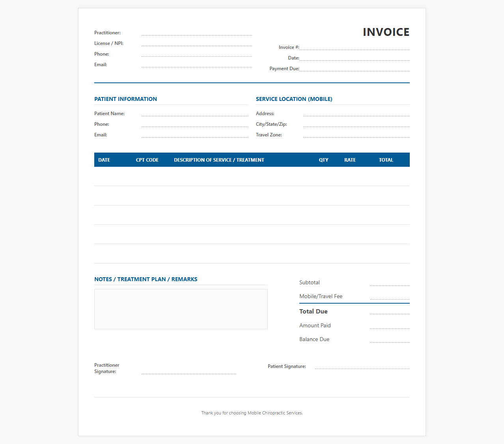The width and height of the screenshot is (504, 444).
Task: Click the thank-you footer text
Action: point(252,413)
